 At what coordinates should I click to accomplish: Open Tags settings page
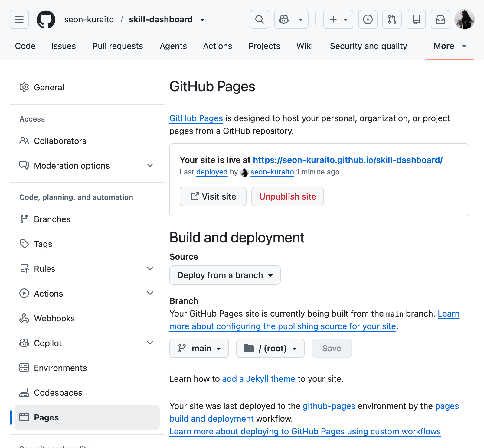click(x=87, y=244)
